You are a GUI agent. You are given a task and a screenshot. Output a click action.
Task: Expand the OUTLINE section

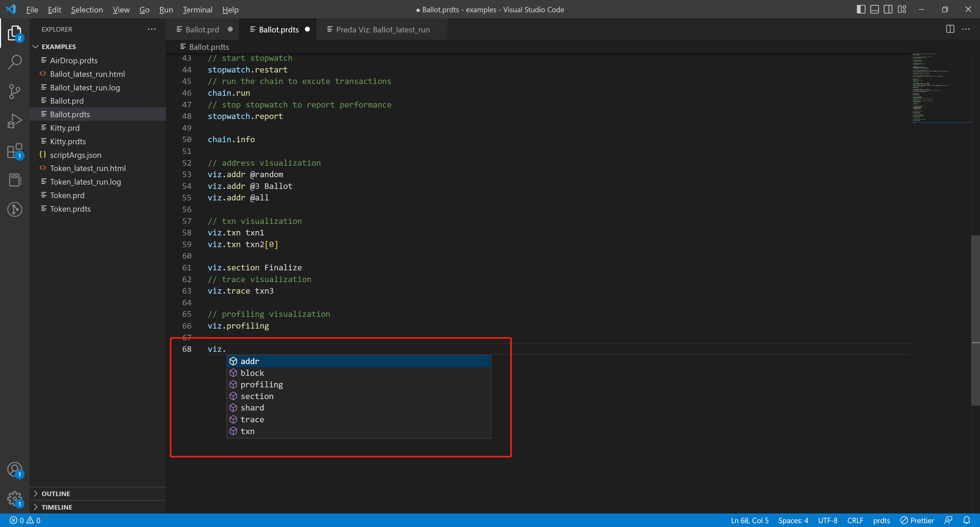point(97,494)
